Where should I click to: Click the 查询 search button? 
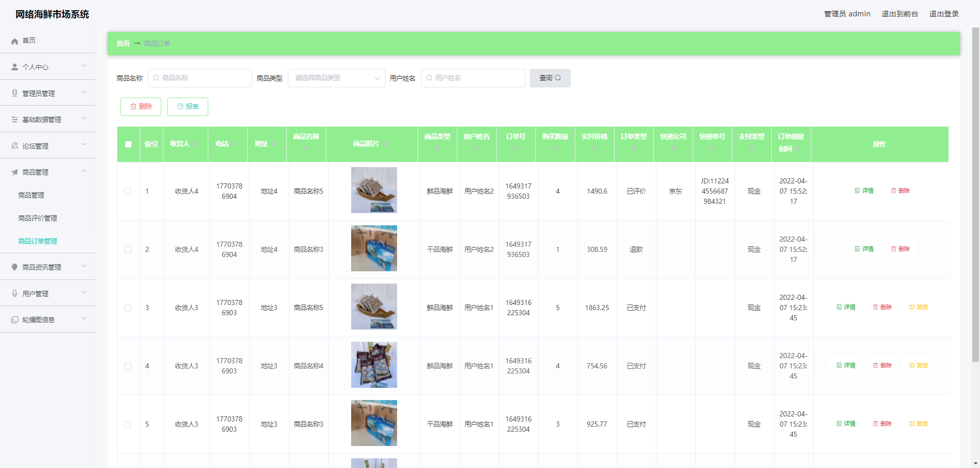(550, 78)
